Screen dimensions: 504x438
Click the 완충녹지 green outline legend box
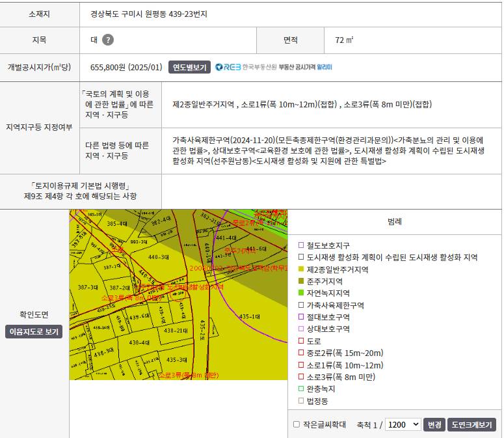click(301, 389)
